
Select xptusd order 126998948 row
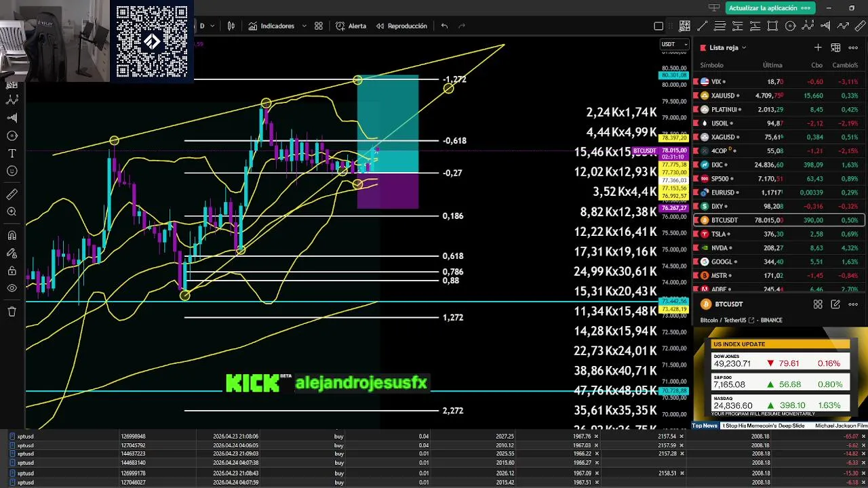(434, 436)
